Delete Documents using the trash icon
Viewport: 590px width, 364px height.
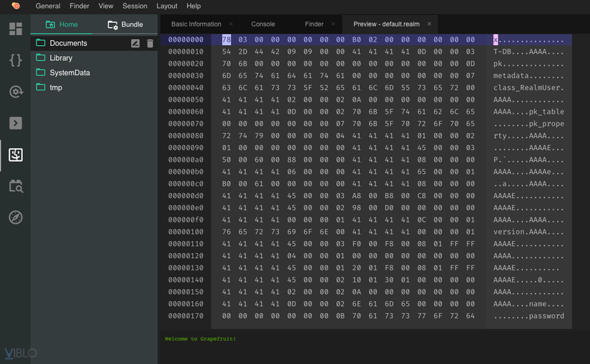coord(149,44)
